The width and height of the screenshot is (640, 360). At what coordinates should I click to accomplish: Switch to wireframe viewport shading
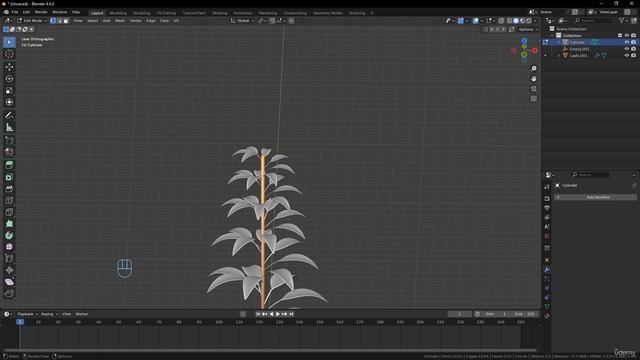pos(509,20)
